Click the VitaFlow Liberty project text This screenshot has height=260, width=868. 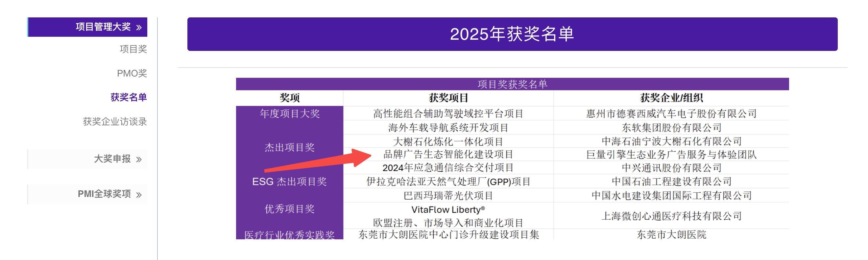coord(448,209)
